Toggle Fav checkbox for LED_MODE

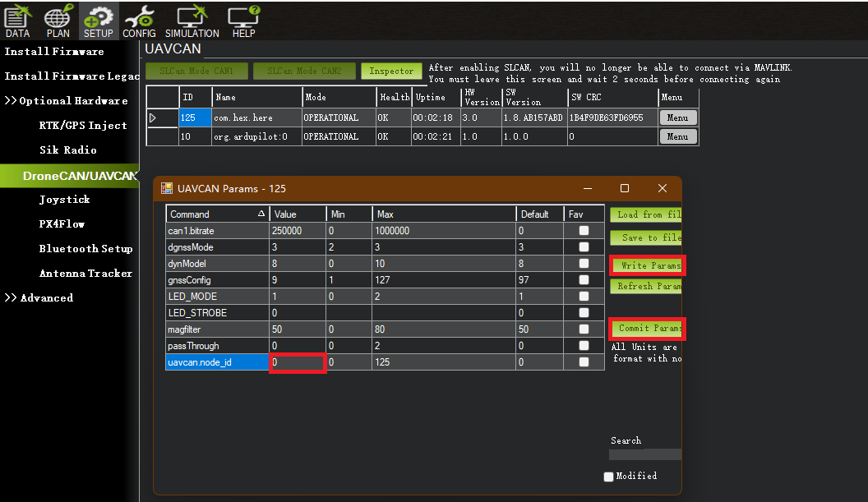584,296
